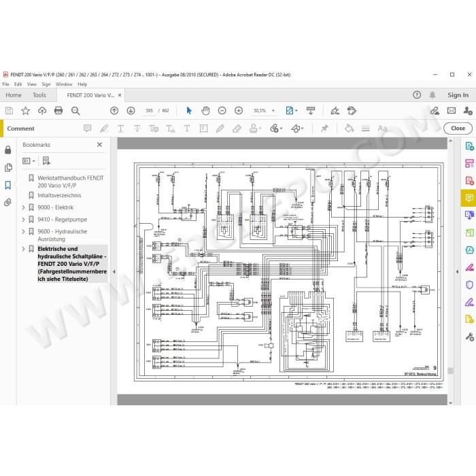Click the Sign In link
This screenshot has width=476, height=476.
[458, 95]
